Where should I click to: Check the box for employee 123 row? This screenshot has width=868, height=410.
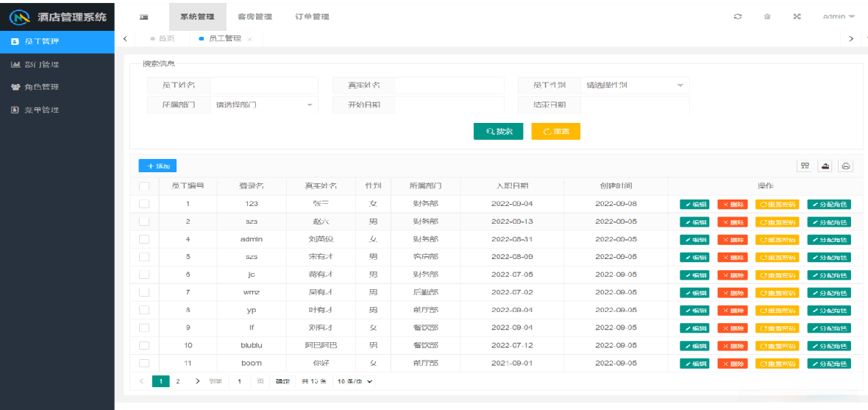[144, 204]
